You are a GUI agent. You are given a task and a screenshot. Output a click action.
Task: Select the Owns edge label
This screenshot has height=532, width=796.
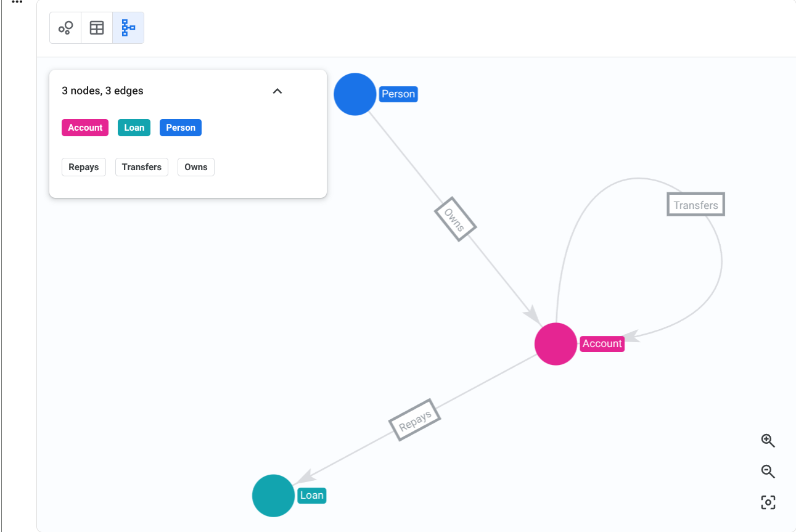[x=455, y=219]
